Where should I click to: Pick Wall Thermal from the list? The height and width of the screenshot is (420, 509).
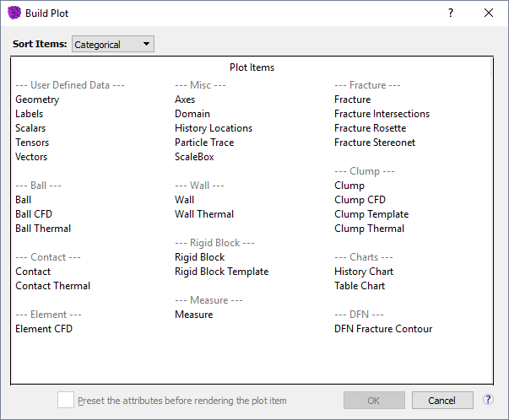click(x=204, y=214)
